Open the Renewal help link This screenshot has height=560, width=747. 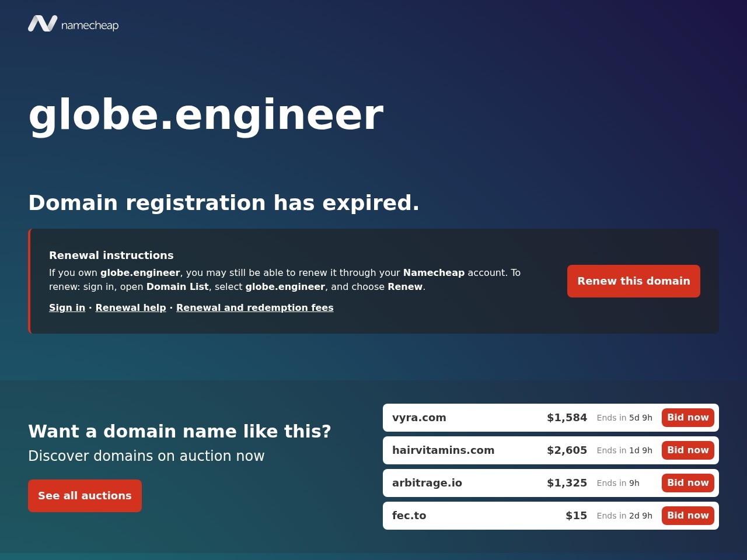pos(131,307)
